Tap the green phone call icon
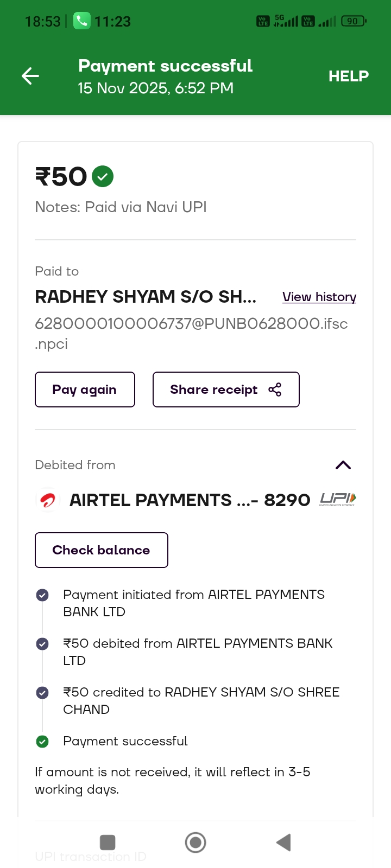The width and height of the screenshot is (391, 868). (x=81, y=21)
